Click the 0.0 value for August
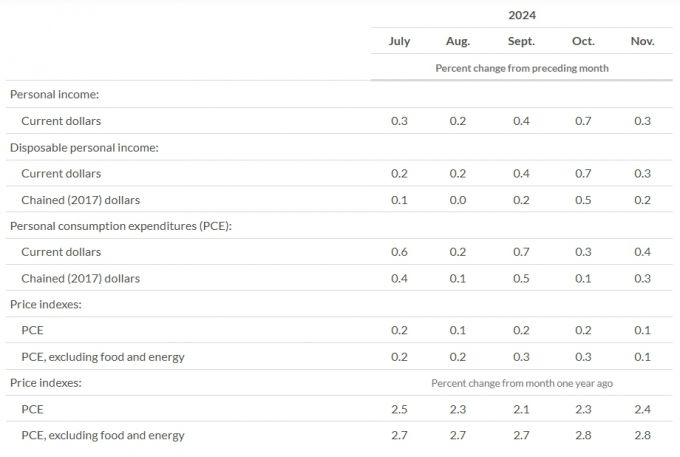 point(458,199)
